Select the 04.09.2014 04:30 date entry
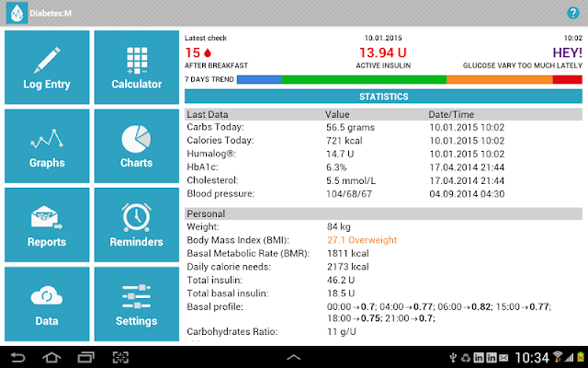The width and height of the screenshot is (588, 368). (467, 194)
